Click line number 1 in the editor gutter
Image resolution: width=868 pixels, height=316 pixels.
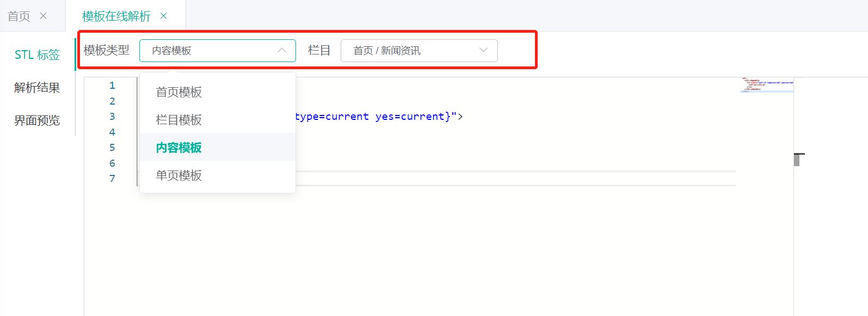112,86
